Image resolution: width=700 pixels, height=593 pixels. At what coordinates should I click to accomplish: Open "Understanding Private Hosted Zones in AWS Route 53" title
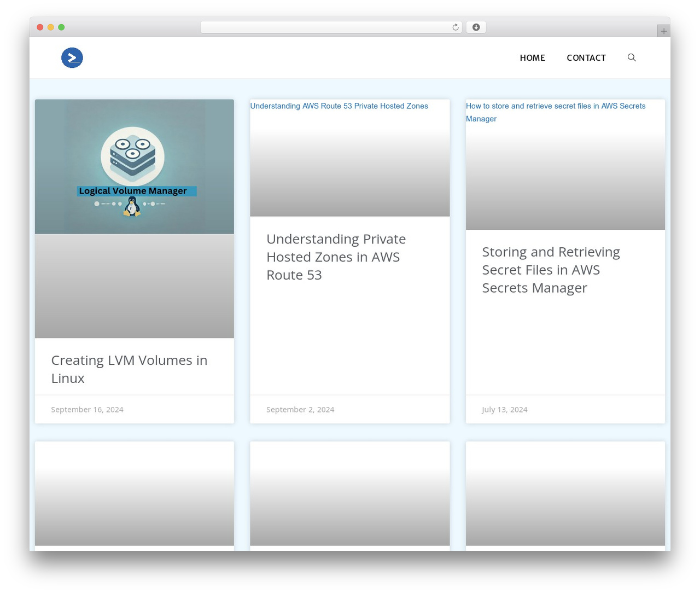336,257
